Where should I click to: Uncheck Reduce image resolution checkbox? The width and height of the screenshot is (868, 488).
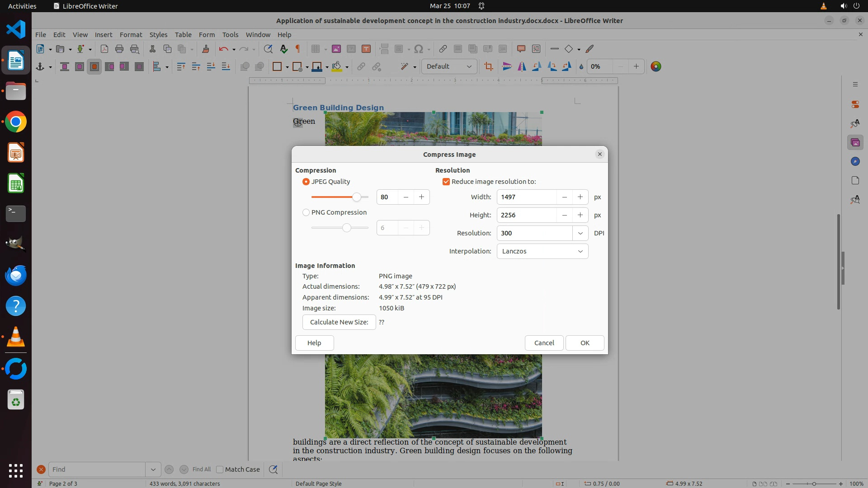click(x=446, y=182)
